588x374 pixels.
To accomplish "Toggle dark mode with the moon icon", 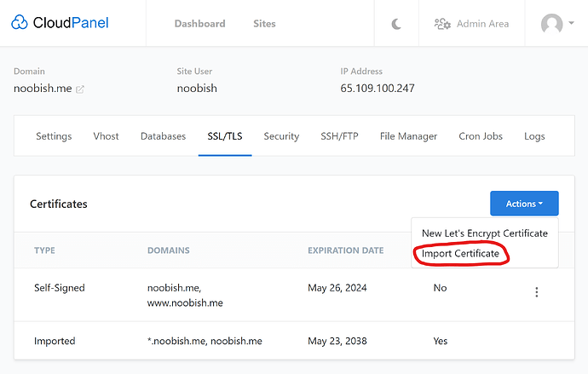I will (396, 24).
